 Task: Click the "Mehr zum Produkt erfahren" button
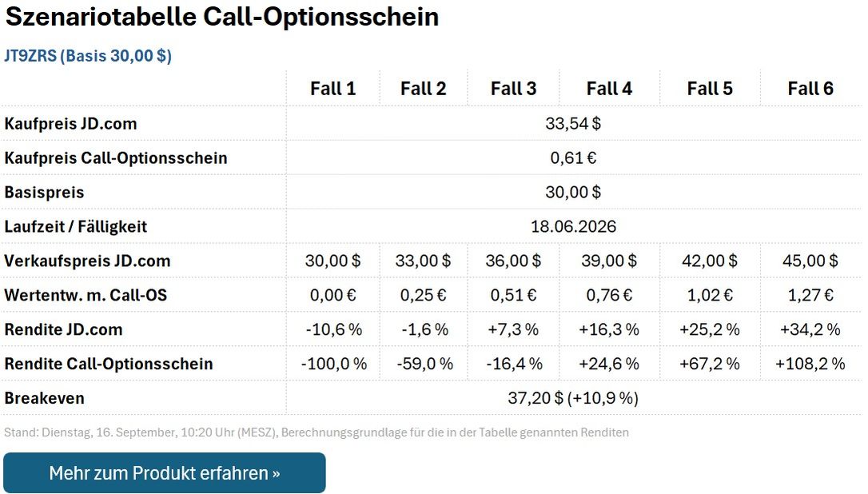coord(164,473)
